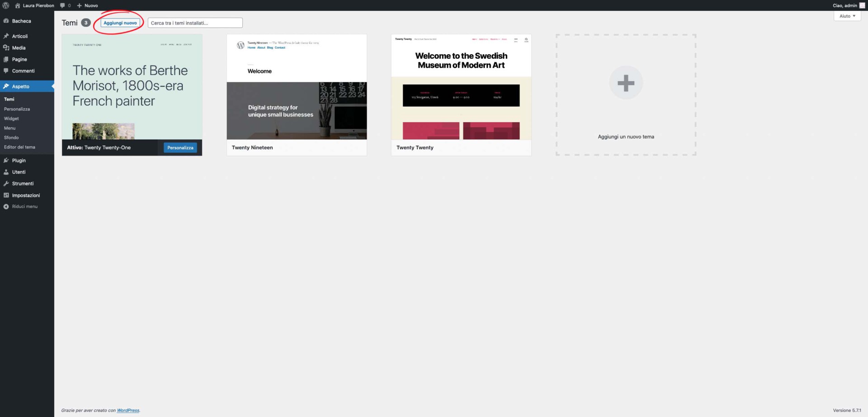Open Personalizza in Aspetto submenu
This screenshot has width=868, height=417.
(17, 109)
